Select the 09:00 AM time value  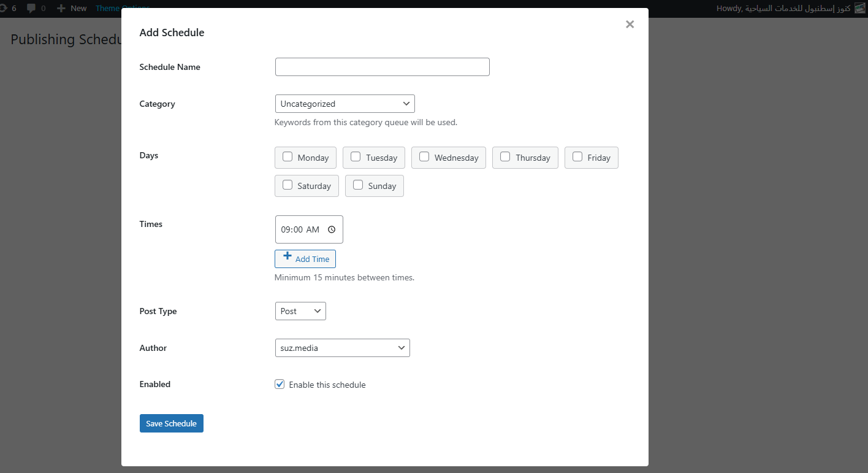[x=300, y=229]
